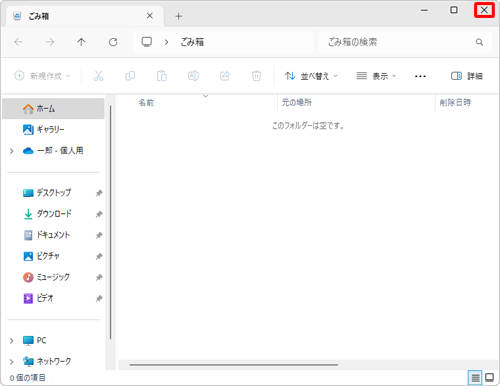Select ネットワーク in the navigation pane

coord(47,361)
